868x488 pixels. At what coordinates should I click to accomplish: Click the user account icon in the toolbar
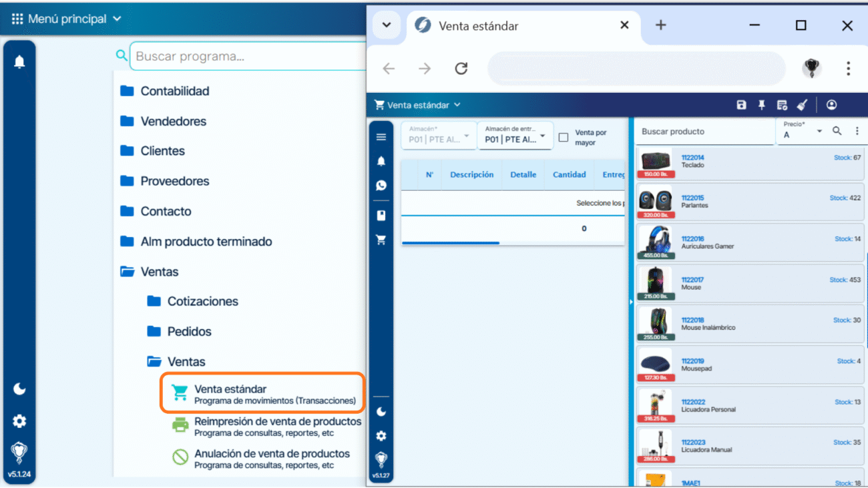coord(831,105)
